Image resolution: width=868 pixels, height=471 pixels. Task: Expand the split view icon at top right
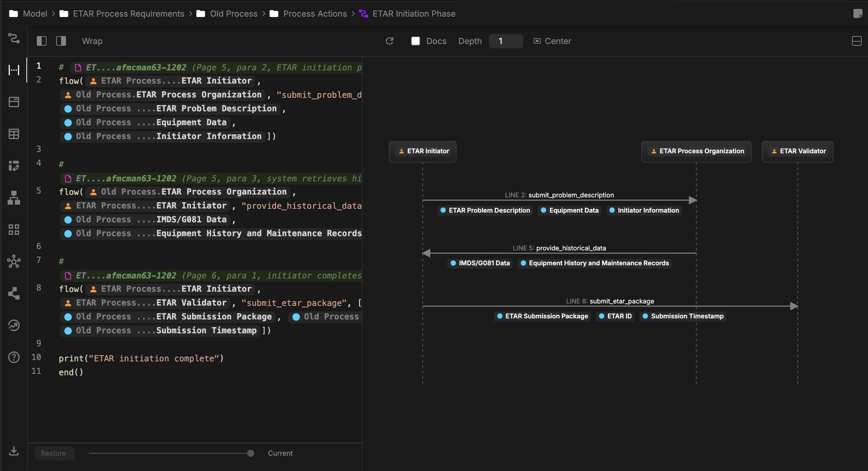(x=857, y=41)
